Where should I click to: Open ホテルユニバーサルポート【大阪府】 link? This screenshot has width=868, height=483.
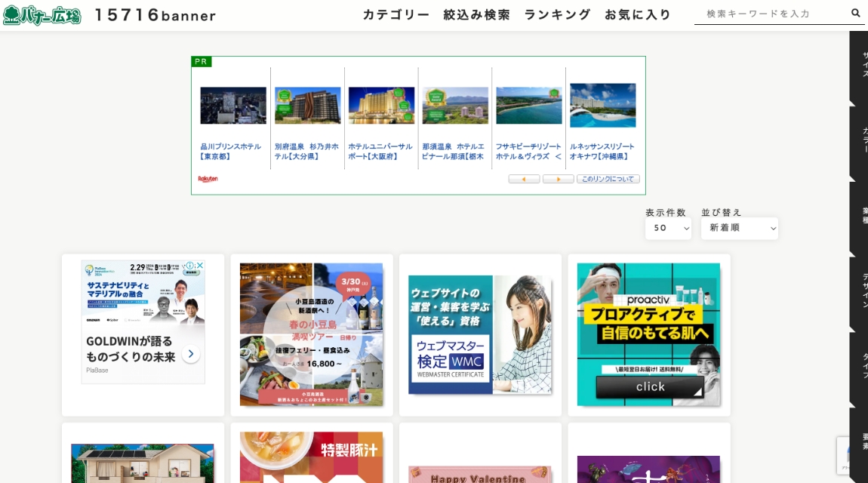pos(380,152)
